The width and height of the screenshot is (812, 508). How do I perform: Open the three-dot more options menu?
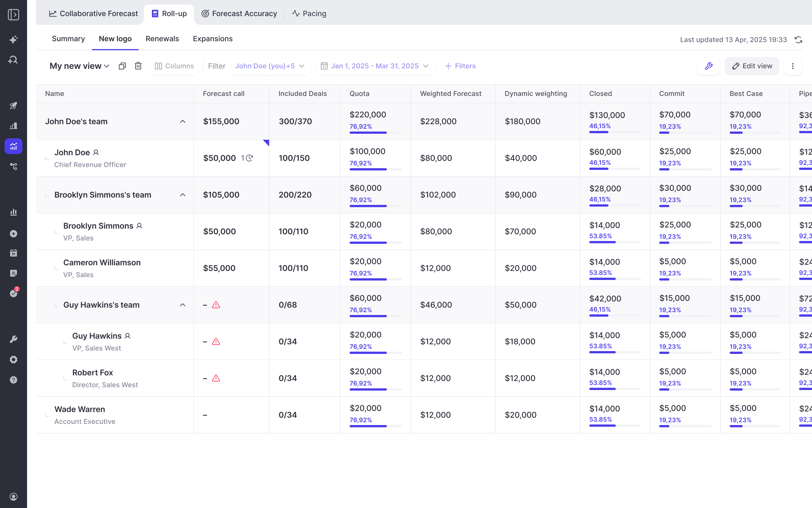tap(793, 66)
